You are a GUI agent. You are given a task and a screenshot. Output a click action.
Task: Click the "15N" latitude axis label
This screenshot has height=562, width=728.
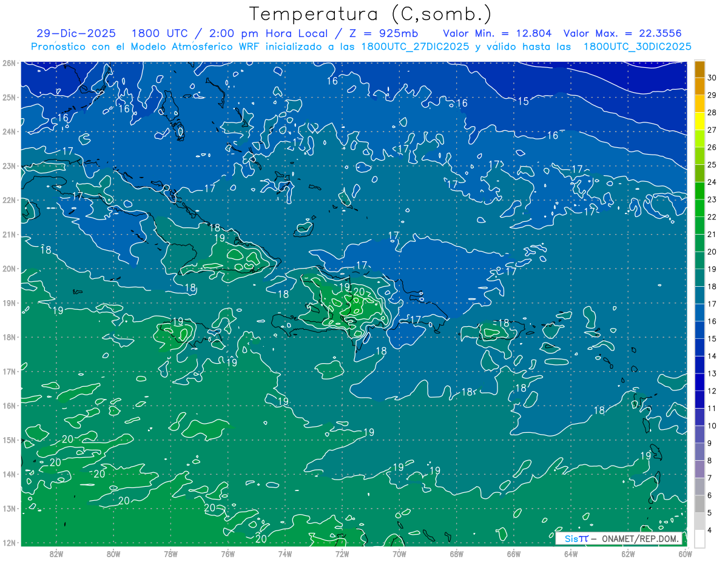click(8, 440)
